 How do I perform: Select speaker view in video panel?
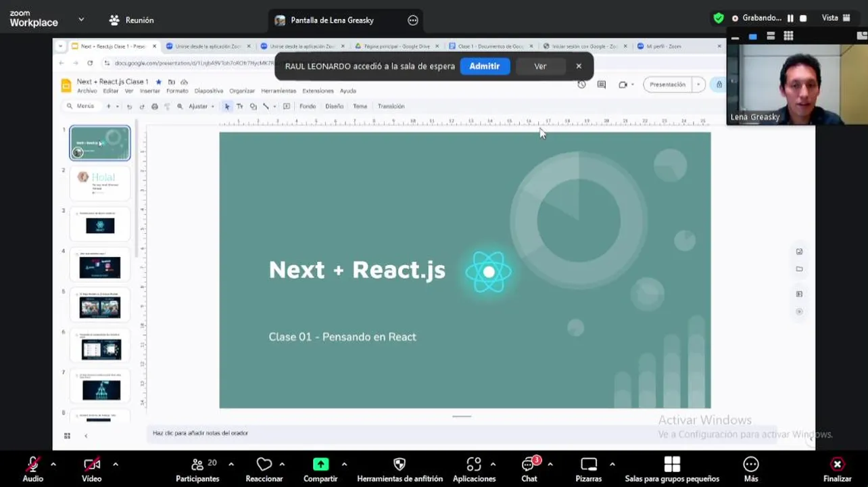point(752,36)
